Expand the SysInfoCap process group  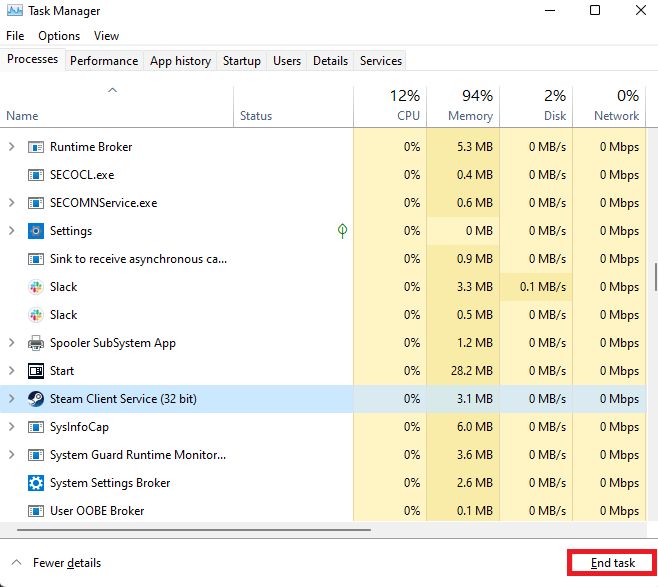click(12, 427)
